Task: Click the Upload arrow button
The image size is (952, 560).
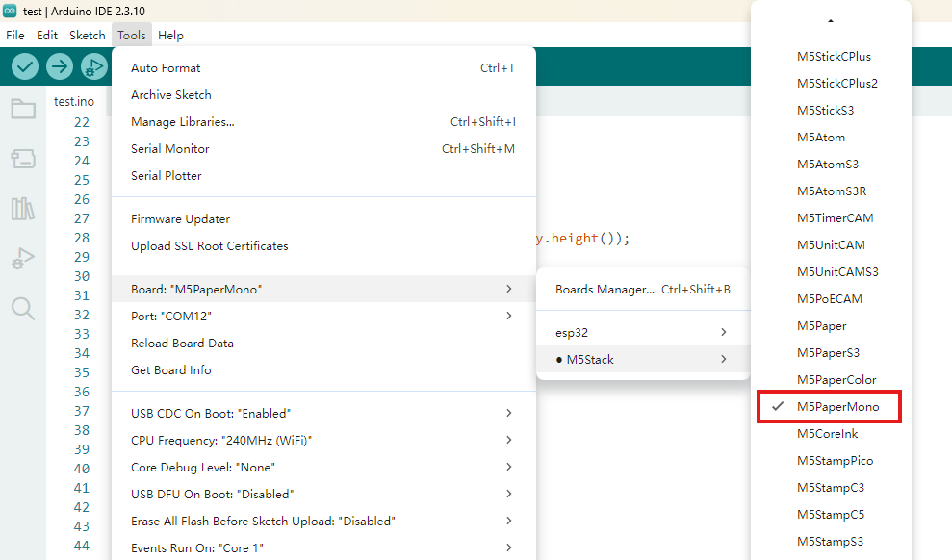Action: pyautogui.click(x=60, y=66)
